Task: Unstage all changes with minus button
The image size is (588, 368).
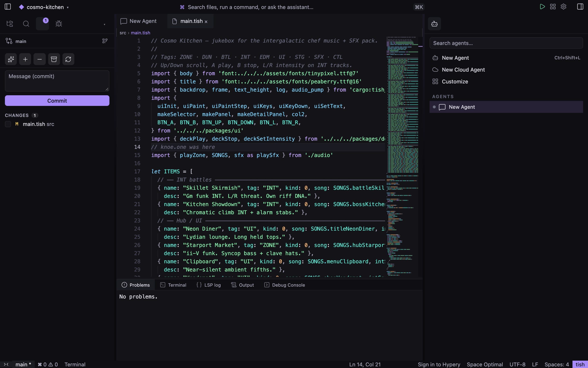Action: point(40,59)
